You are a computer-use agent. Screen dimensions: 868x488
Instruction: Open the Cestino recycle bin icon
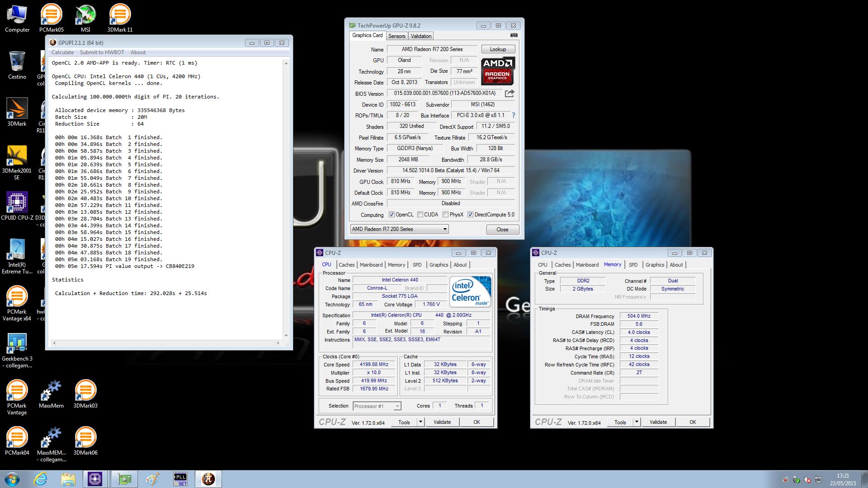17,66
